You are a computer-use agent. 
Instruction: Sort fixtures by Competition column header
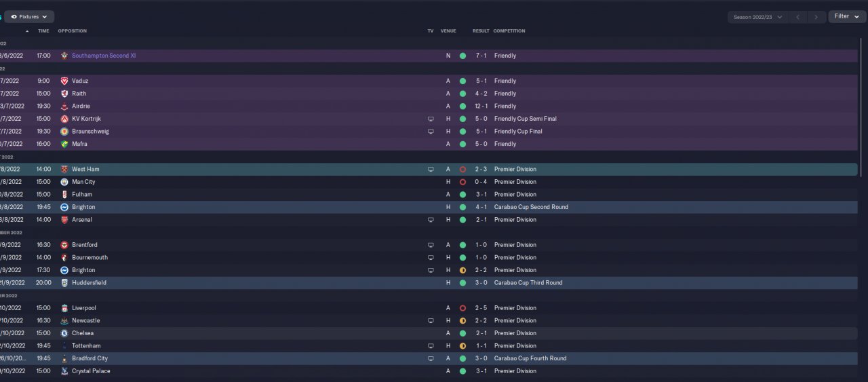click(x=509, y=31)
